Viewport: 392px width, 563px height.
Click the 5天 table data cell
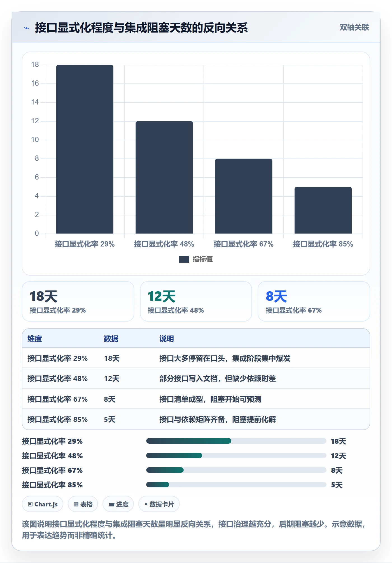(109, 419)
